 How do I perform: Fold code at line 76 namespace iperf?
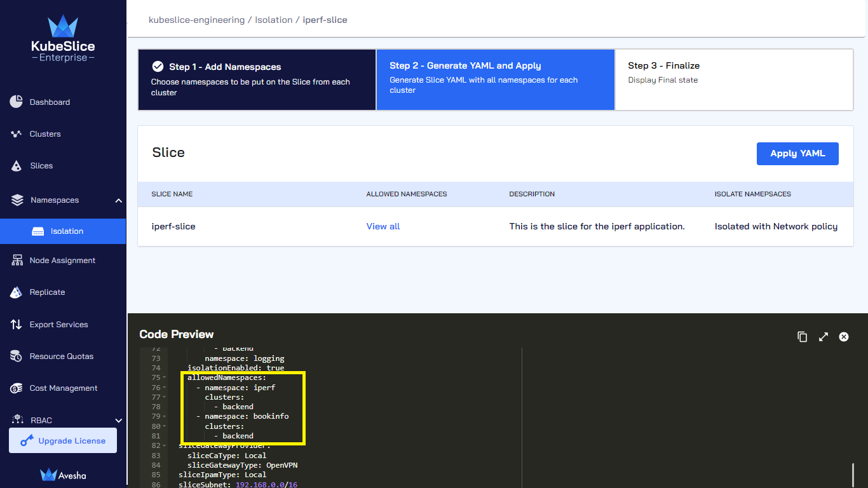point(164,388)
